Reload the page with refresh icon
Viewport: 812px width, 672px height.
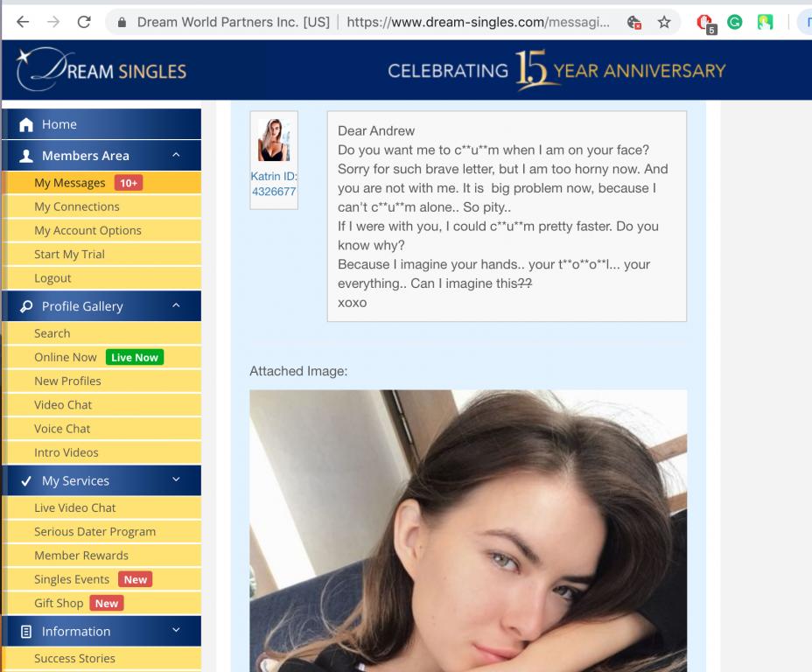coord(84,23)
